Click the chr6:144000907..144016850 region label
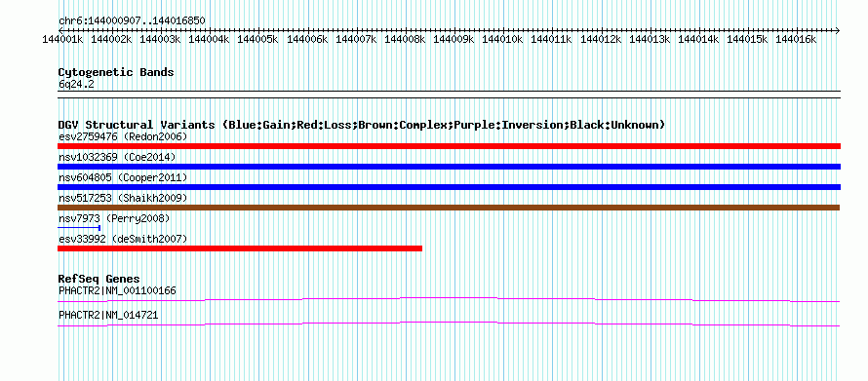The width and height of the screenshot is (868, 381). click(132, 21)
